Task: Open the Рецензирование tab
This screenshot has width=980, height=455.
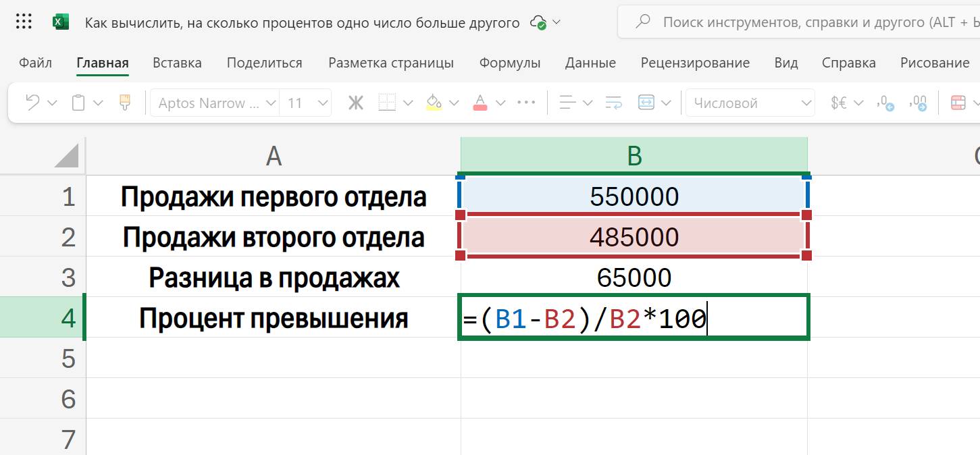Action: pos(695,62)
